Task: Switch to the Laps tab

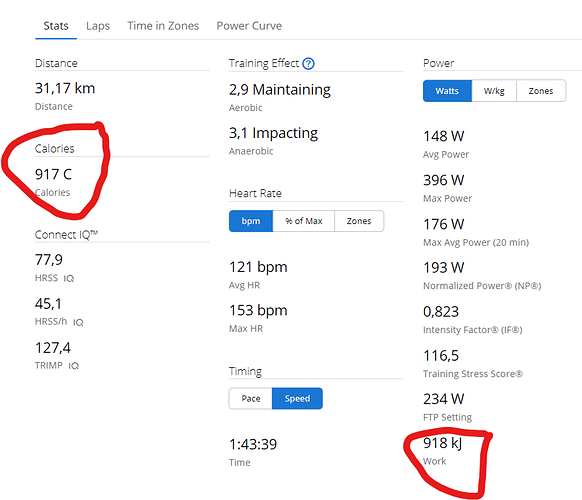Action: (x=98, y=26)
